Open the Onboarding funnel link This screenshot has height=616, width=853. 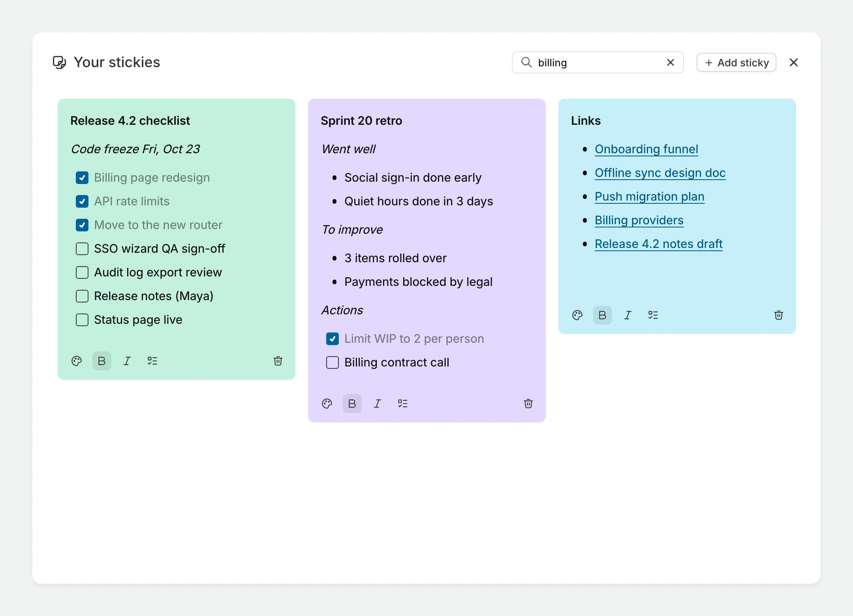tap(646, 149)
